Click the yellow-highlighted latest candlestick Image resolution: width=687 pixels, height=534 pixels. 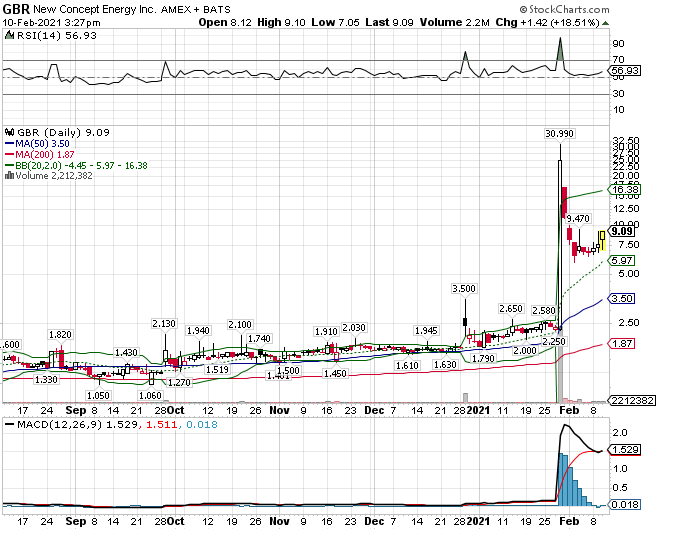[602, 240]
